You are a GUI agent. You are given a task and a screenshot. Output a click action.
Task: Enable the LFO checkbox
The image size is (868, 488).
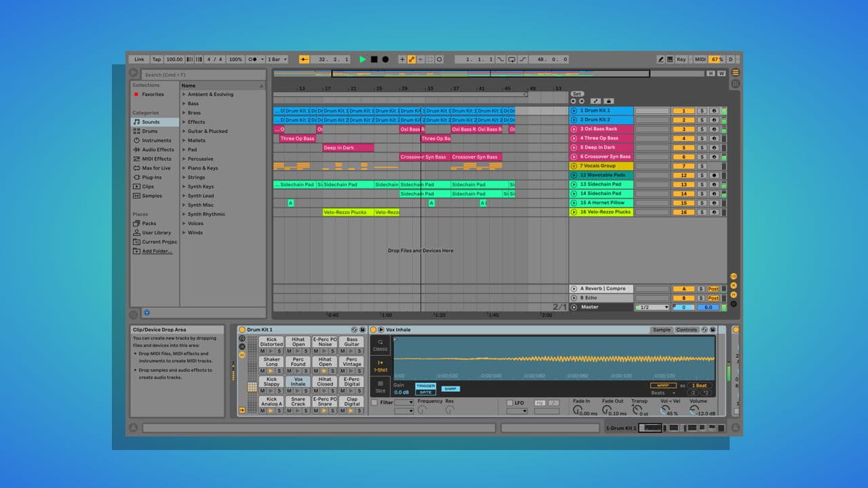point(510,403)
